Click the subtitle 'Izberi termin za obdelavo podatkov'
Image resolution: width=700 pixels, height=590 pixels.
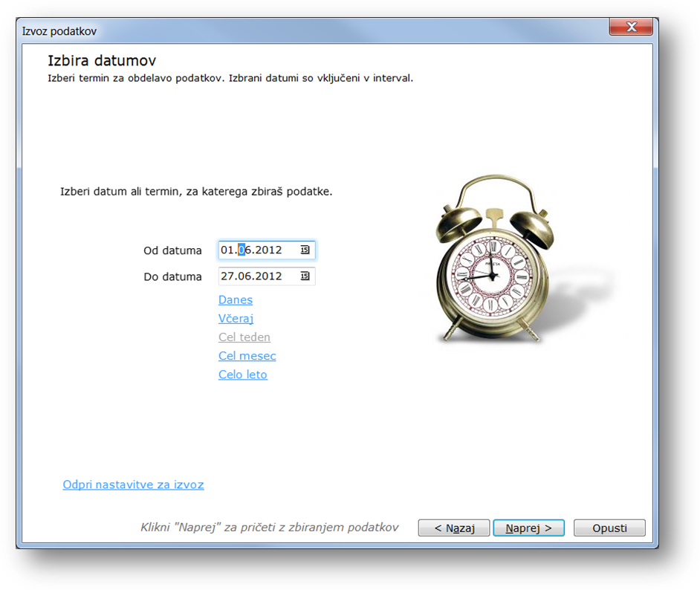[136, 78]
